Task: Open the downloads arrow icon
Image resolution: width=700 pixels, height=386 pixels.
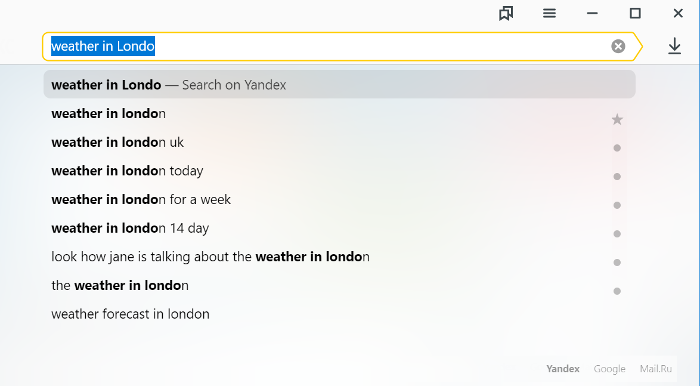Action: [x=675, y=46]
